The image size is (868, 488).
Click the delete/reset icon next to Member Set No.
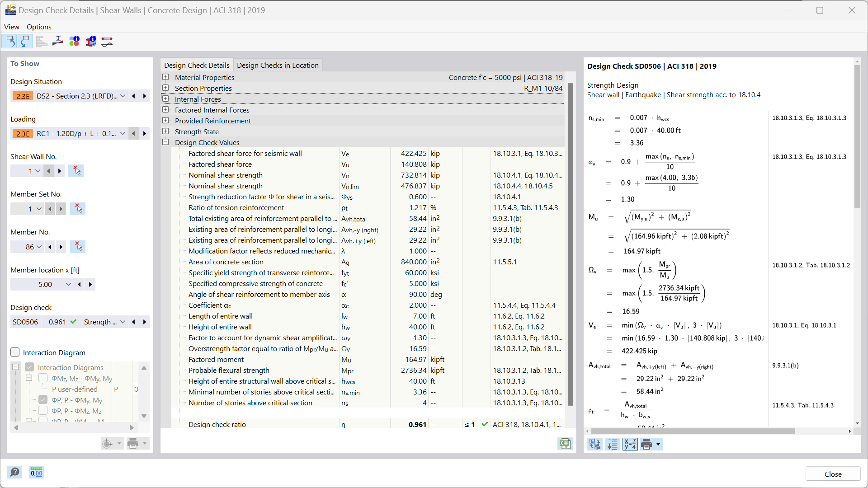click(77, 209)
